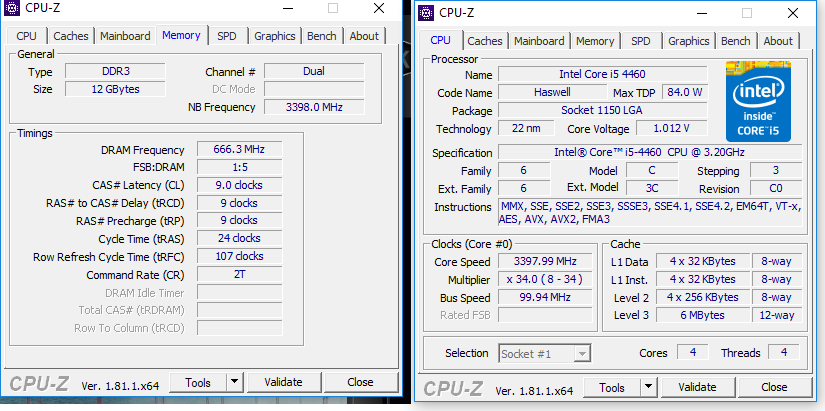Click the Intel Core i5 logo badge
Screen dimensions: 825x411
[758, 102]
